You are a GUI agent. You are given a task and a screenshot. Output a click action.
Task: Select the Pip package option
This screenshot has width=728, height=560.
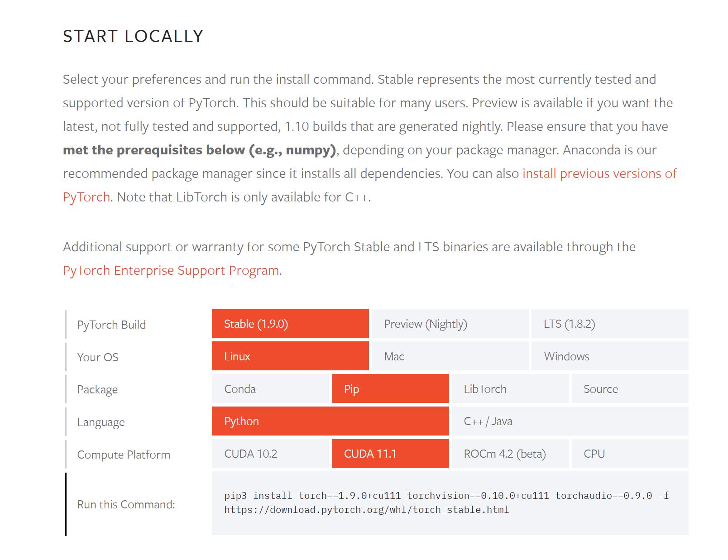click(390, 389)
